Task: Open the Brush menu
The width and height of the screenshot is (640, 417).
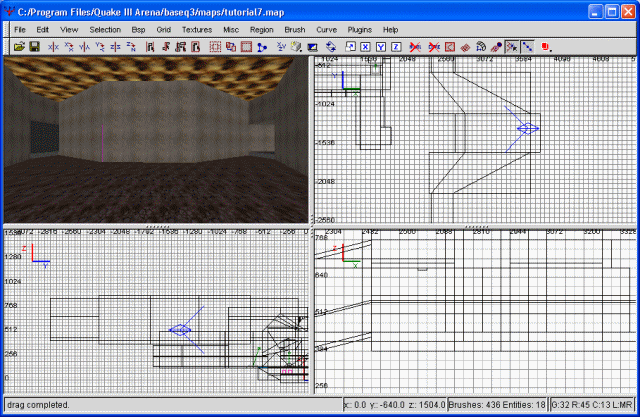Action: (x=295, y=30)
